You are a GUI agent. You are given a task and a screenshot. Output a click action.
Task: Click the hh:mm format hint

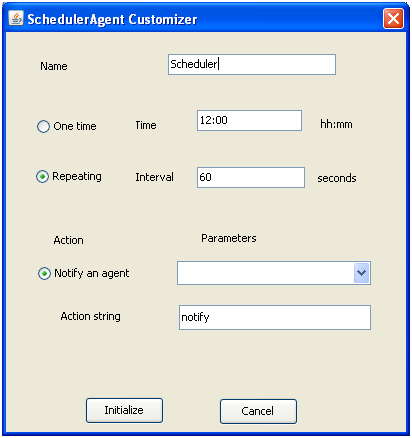coord(336,124)
